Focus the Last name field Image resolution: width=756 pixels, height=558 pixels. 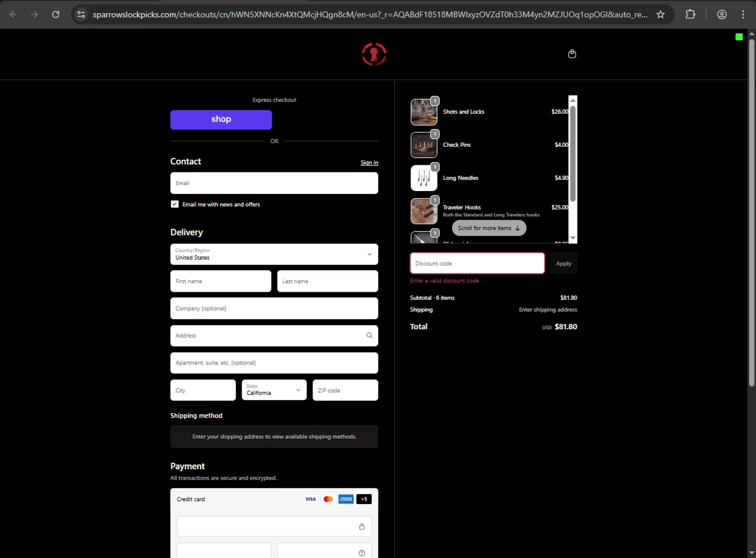pos(328,281)
